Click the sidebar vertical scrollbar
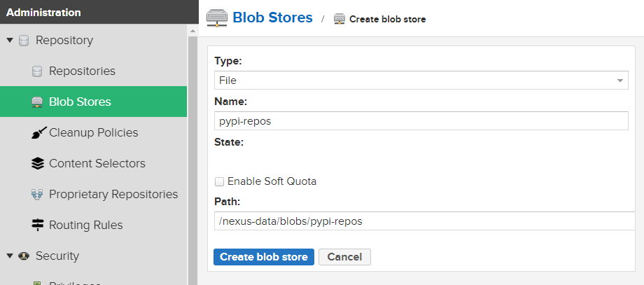The height and width of the screenshot is (285, 644). (x=192, y=156)
